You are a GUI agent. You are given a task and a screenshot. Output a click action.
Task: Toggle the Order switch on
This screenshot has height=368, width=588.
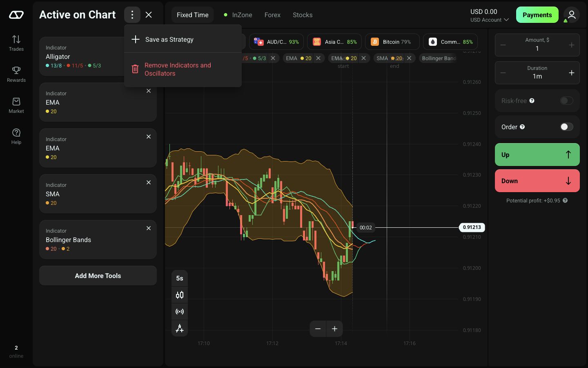coord(567,127)
